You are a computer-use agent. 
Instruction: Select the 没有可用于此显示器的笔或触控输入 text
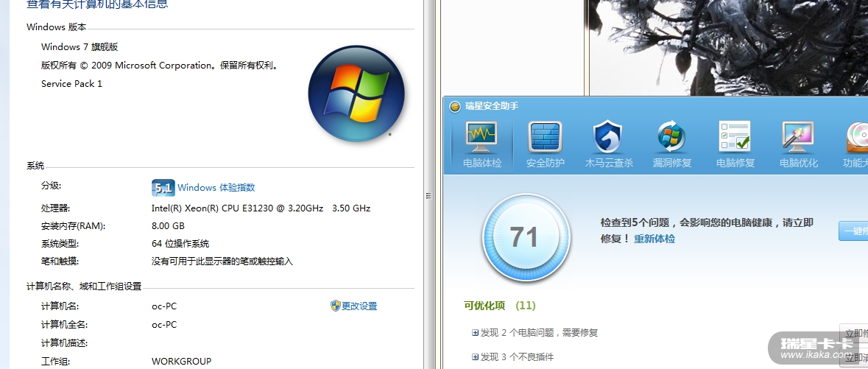(222, 261)
